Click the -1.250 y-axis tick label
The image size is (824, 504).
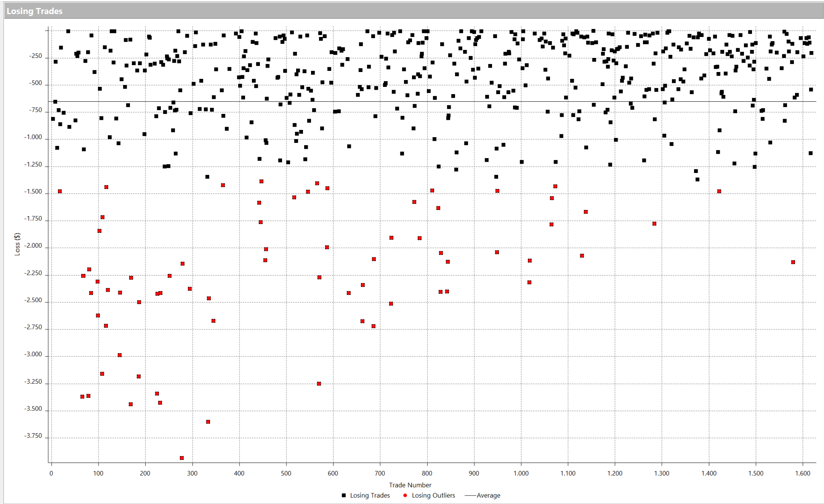[x=33, y=165]
